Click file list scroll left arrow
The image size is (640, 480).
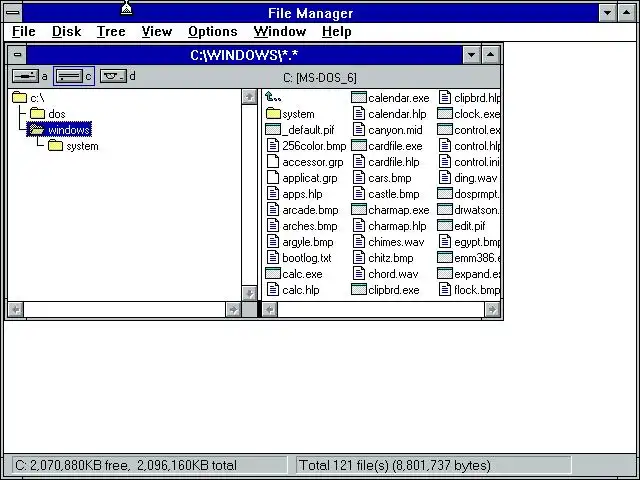coord(269,310)
